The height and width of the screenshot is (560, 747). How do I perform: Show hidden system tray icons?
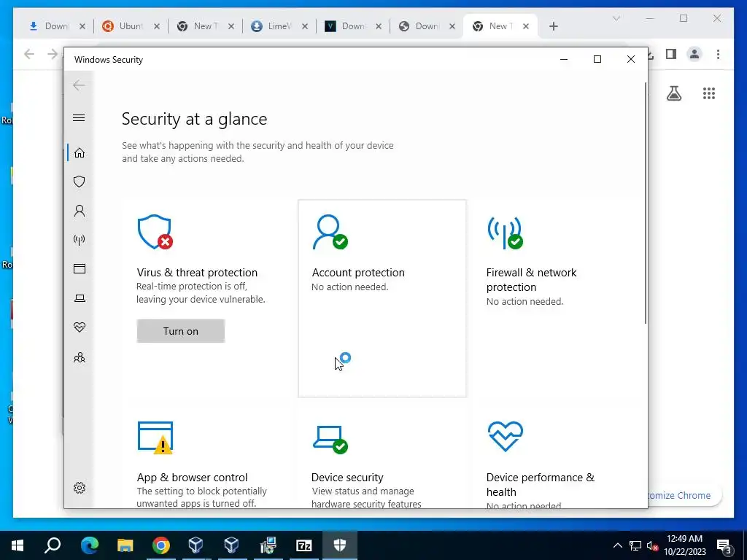(617, 545)
